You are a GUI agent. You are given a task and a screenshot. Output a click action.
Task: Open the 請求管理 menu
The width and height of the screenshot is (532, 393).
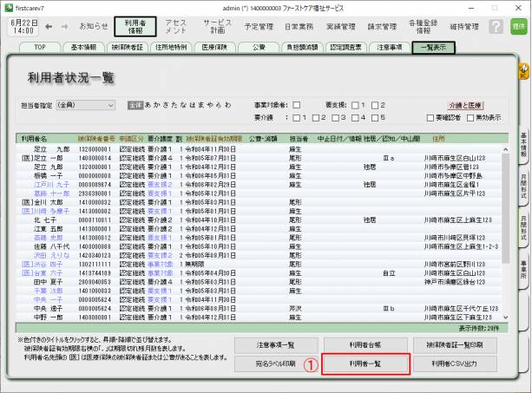358,27
